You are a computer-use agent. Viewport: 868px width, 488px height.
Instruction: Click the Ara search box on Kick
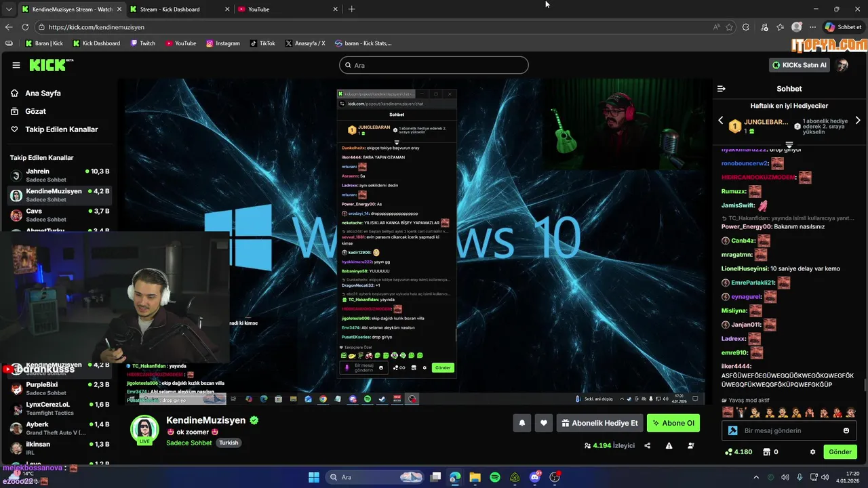coord(434,65)
